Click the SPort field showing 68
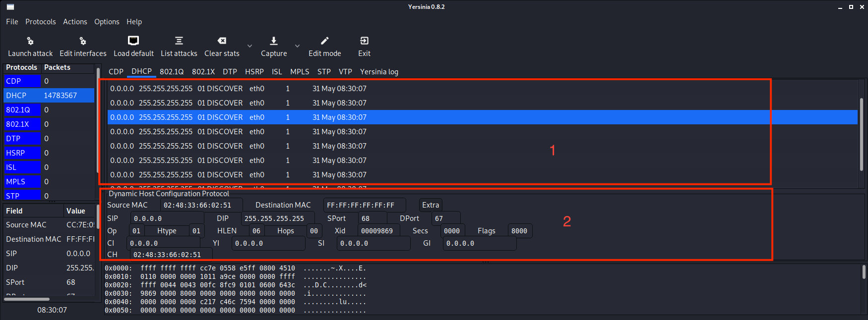868x320 pixels. click(x=372, y=218)
